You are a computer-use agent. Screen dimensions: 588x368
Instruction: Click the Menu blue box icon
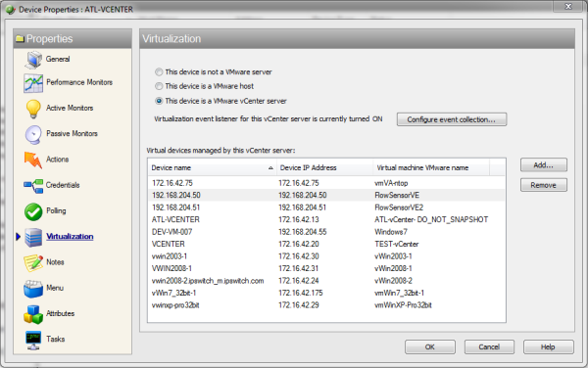33,289
